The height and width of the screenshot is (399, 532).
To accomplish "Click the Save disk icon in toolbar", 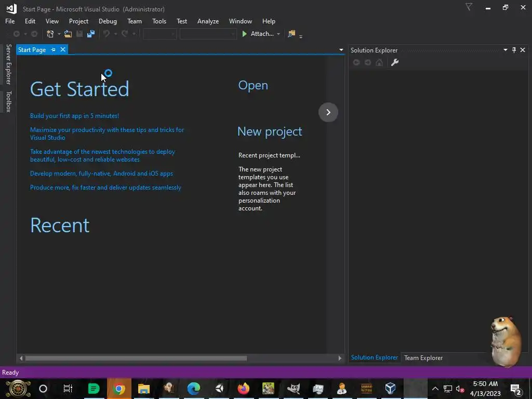I will click(79, 34).
